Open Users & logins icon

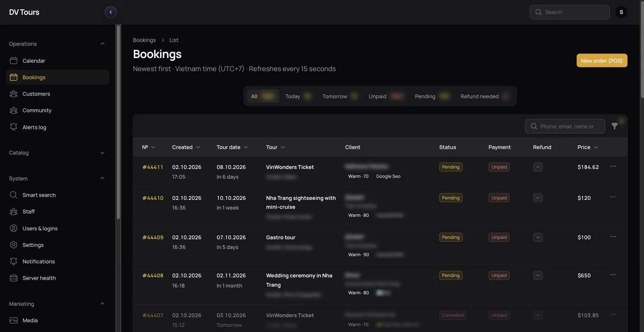(x=14, y=228)
